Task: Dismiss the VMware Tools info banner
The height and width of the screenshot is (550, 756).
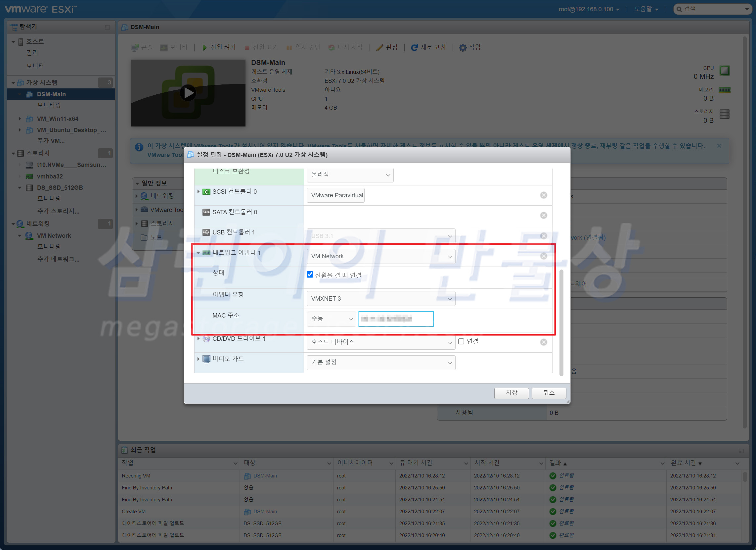Action: (719, 146)
